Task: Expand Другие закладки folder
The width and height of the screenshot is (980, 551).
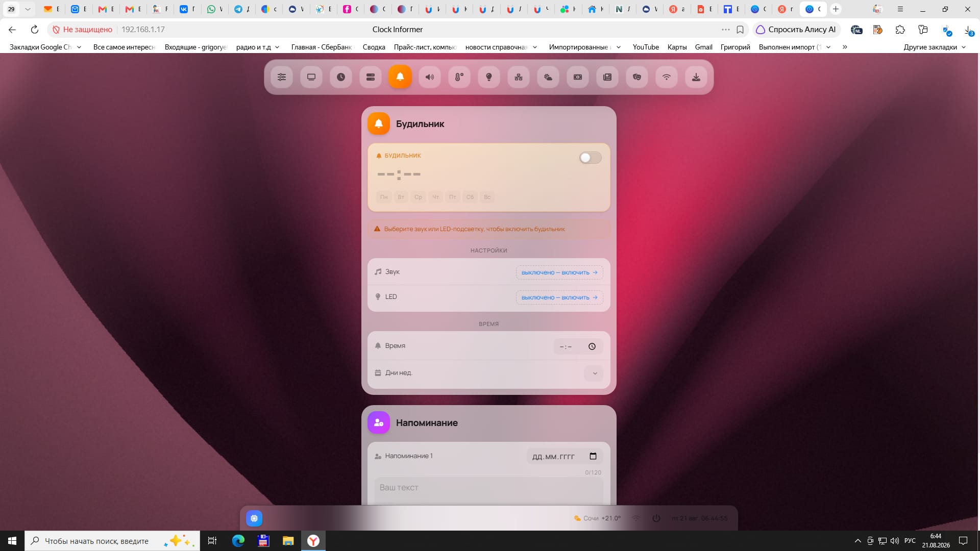Action: pyautogui.click(x=935, y=47)
